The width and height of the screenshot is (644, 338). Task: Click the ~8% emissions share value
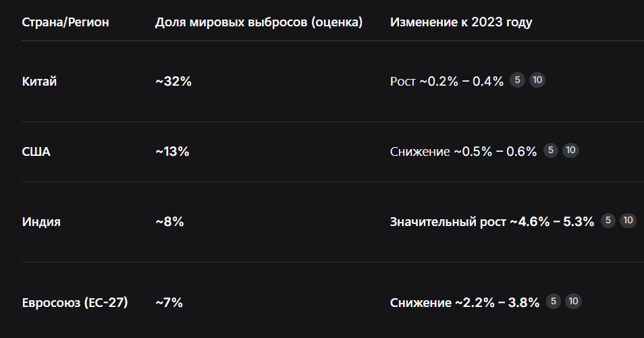pyautogui.click(x=169, y=222)
